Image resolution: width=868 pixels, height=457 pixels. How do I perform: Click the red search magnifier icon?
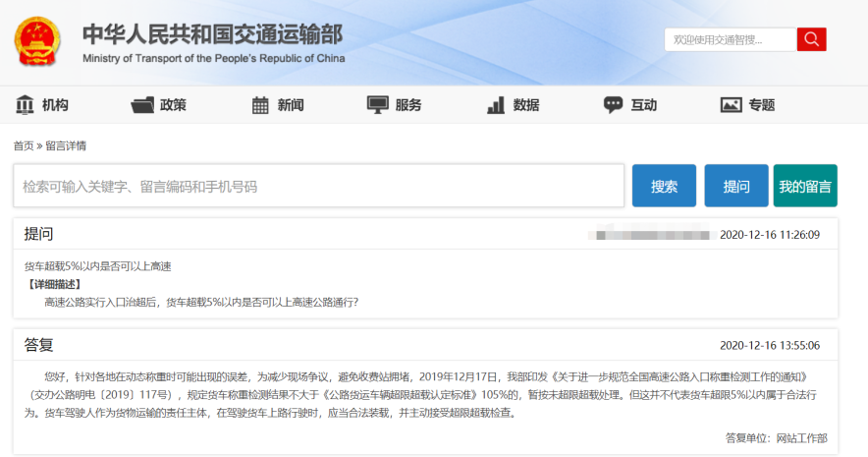click(811, 39)
